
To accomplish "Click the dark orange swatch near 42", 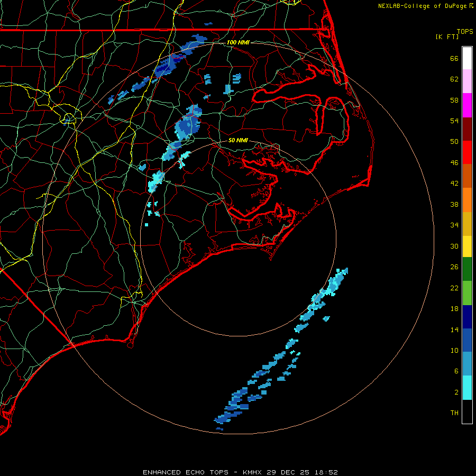I will click(467, 176).
